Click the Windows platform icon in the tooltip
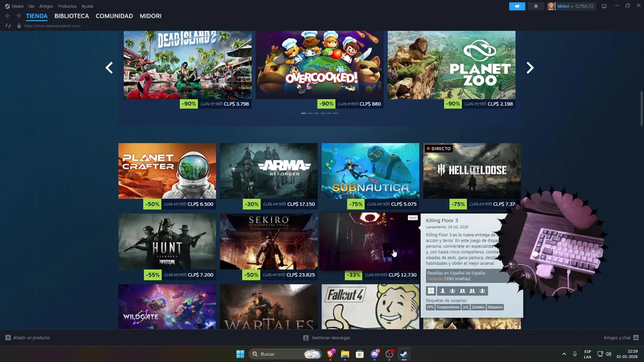This screenshot has width=644, height=362. click(x=431, y=291)
